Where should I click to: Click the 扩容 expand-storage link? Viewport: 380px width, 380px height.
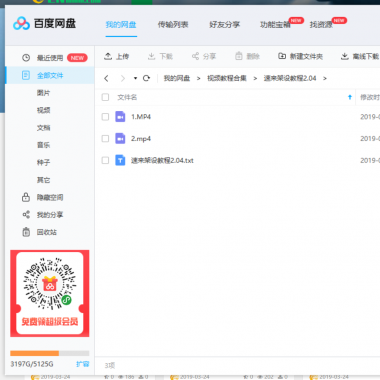pos(83,364)
